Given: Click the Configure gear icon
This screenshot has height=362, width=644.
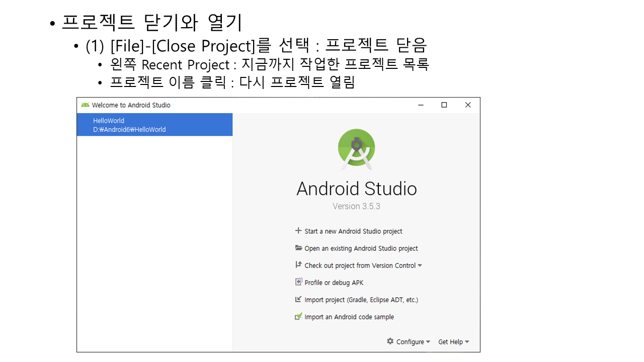Looking at the screenshot, I should [x=390, y=341].
